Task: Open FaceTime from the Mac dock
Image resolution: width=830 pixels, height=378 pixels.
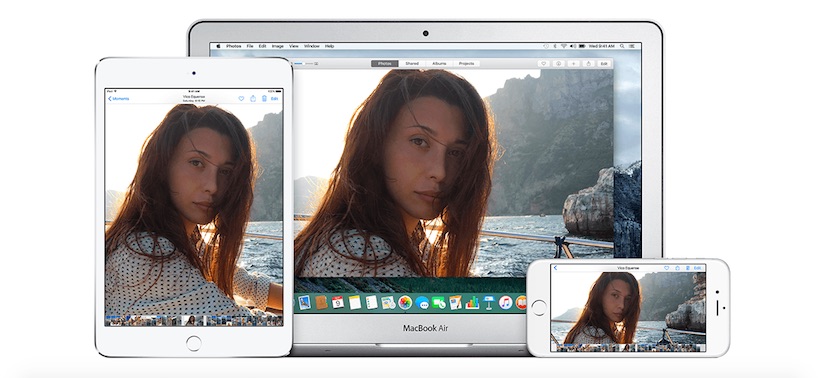Action: [439, 302]
